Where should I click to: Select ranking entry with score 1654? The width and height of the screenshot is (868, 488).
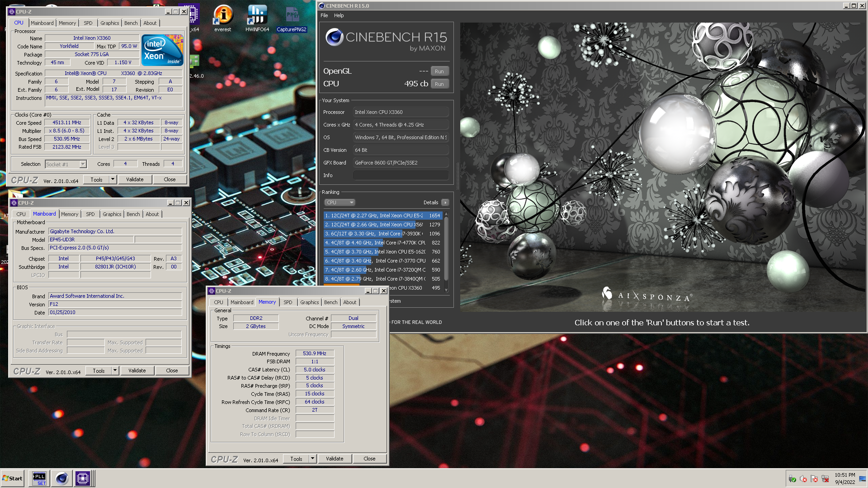(x=382, y=216)
